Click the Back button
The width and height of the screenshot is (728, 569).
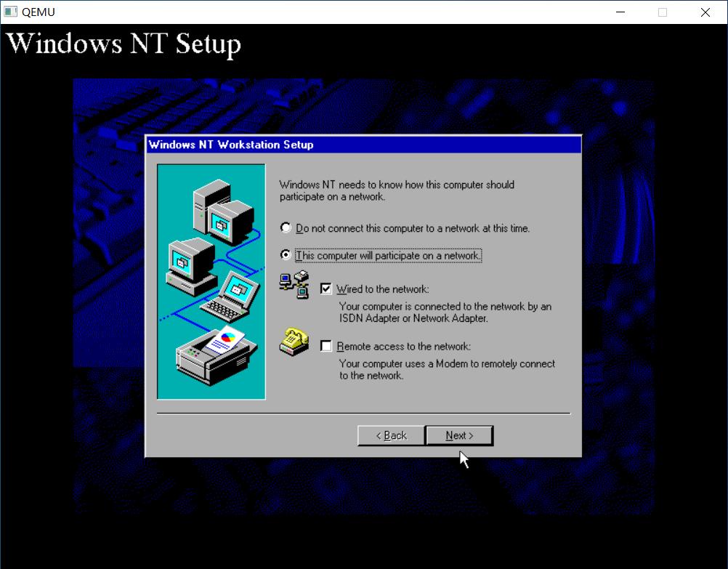coord(390,435)
